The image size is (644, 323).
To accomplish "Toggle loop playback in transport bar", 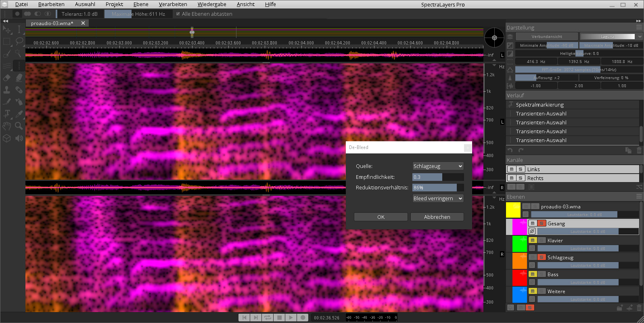I will tap(268, 317).
